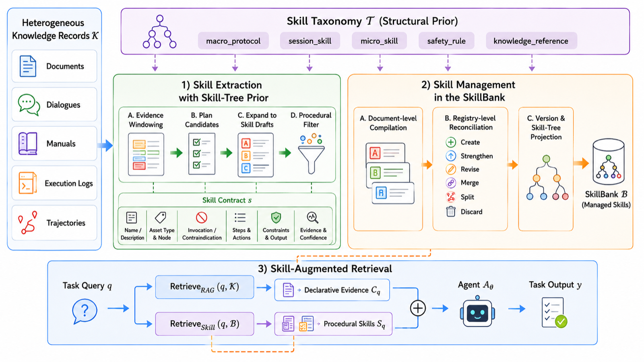This screenshot has height=362, width=644.
Task: Click the Evidence Windowing document graphic
Action: coord(146,154)
